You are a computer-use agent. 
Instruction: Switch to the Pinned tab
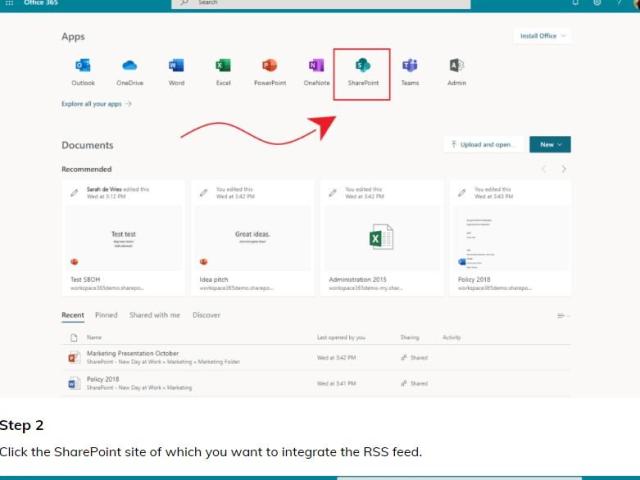[x=106, y=315]
